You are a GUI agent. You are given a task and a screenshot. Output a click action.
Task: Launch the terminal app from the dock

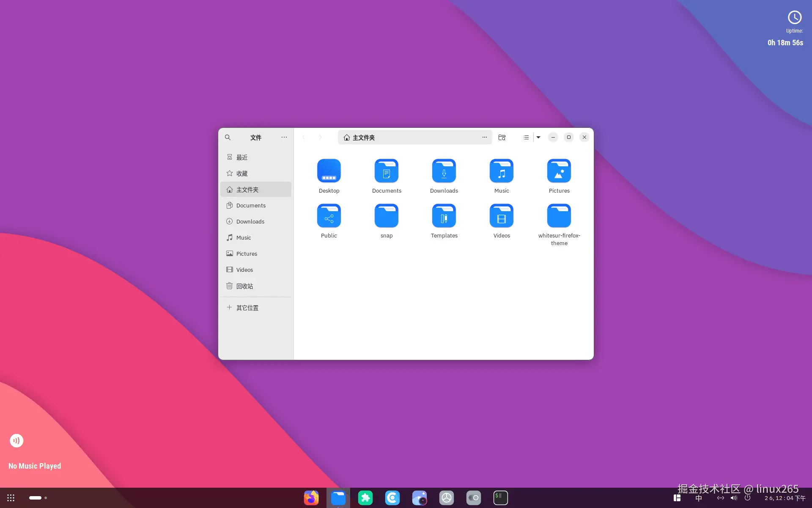tap(500, 497)
